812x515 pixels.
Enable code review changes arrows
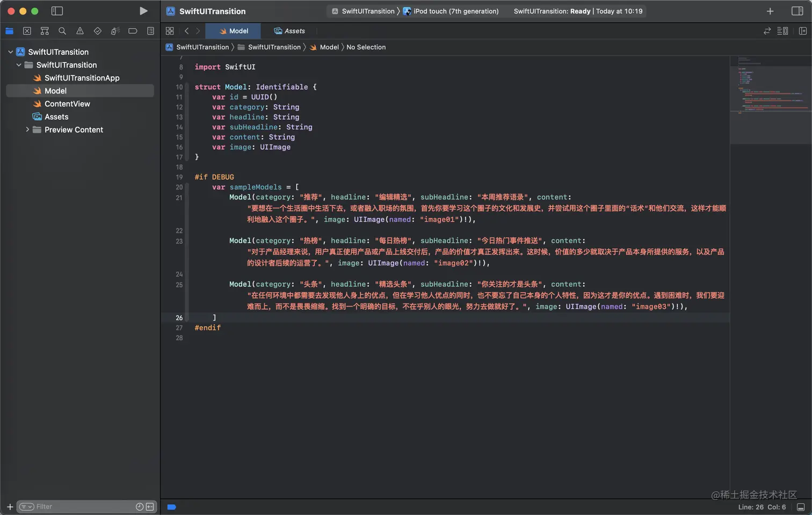point(767,31)
